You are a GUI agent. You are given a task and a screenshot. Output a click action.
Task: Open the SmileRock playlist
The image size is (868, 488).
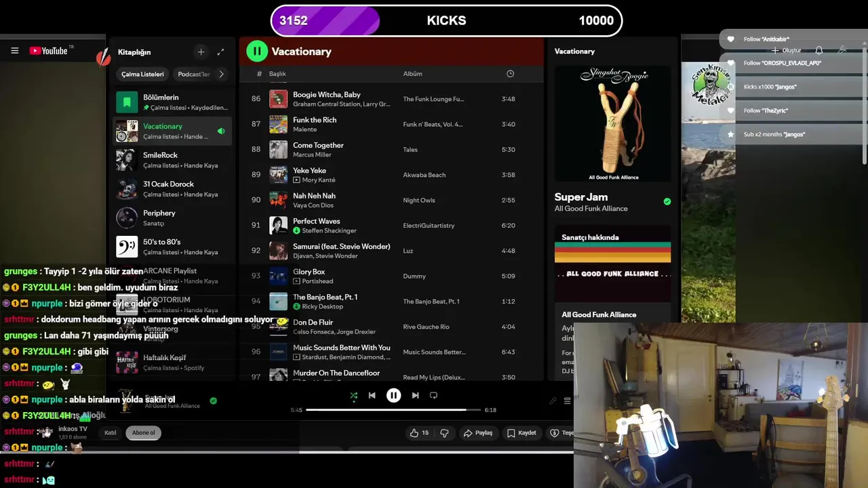tap(172, 160)
